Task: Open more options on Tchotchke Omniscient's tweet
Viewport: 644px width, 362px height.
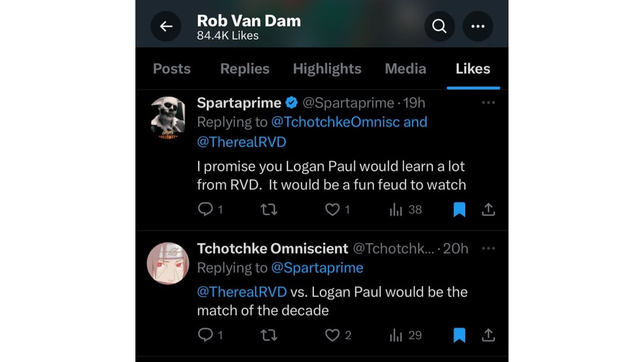Action: click(488, 248)
